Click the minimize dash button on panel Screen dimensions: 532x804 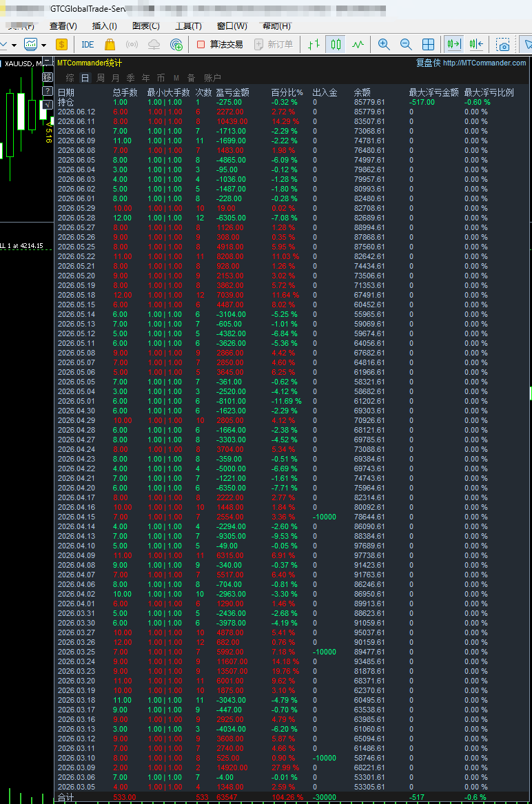click(x=47, y=63)
